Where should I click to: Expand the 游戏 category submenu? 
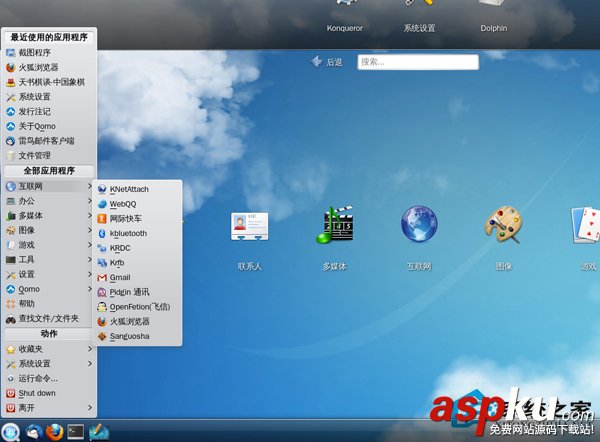49,245
